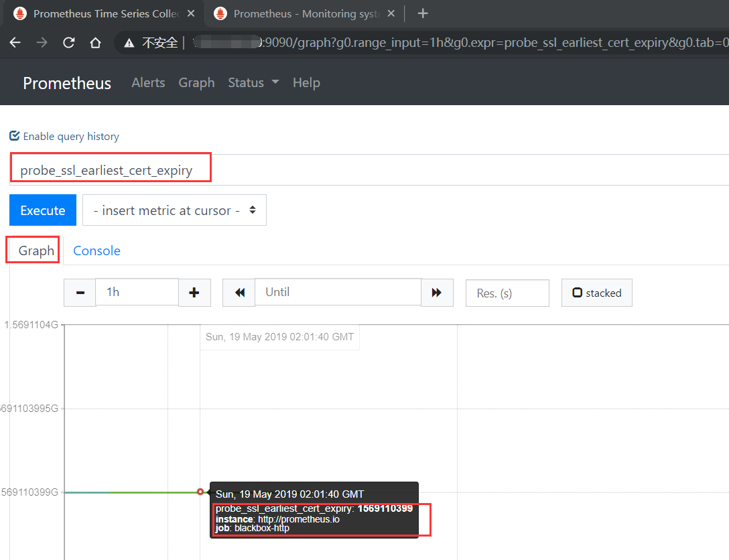Decrease the graph range with minus button
This screenshot has height=560, width=729.
[x=80, y=292]
